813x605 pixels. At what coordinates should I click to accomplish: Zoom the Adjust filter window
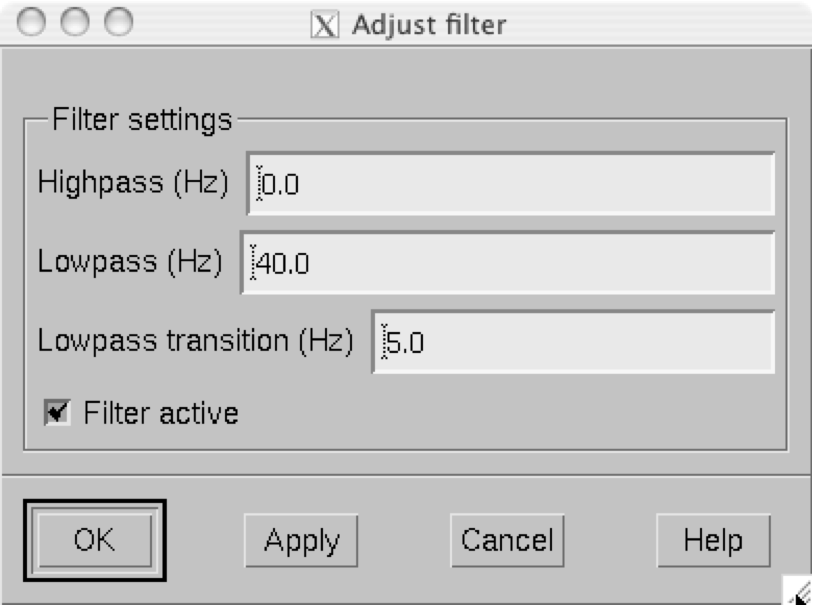coord(119,22)
